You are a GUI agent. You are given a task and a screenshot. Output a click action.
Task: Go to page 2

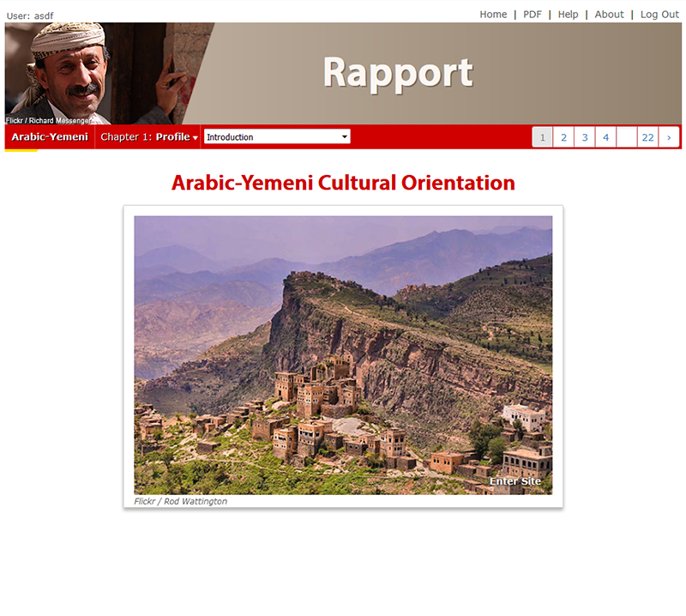(563, 137)
